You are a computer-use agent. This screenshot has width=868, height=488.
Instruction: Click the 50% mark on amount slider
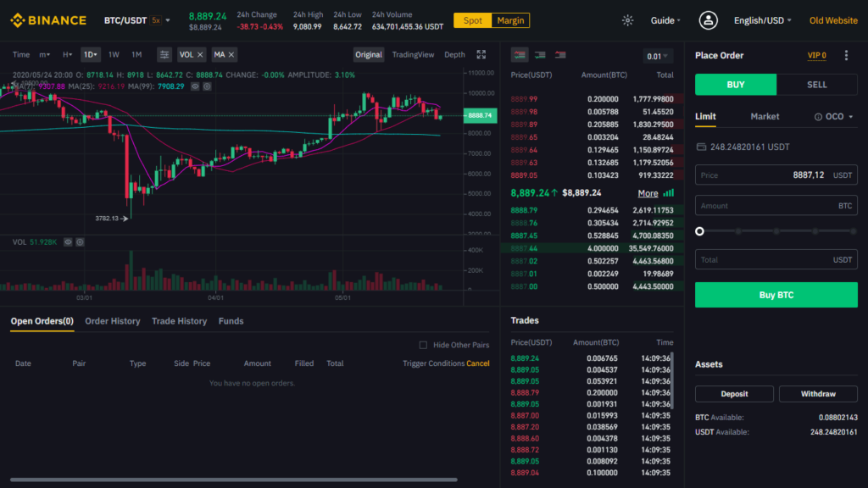tap(776, 231)
